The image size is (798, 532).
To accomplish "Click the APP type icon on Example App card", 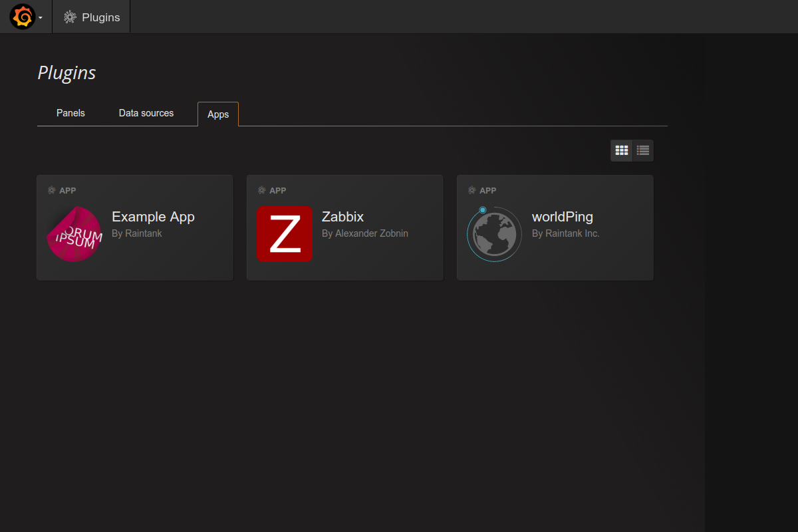I will (x=52, y=190).
